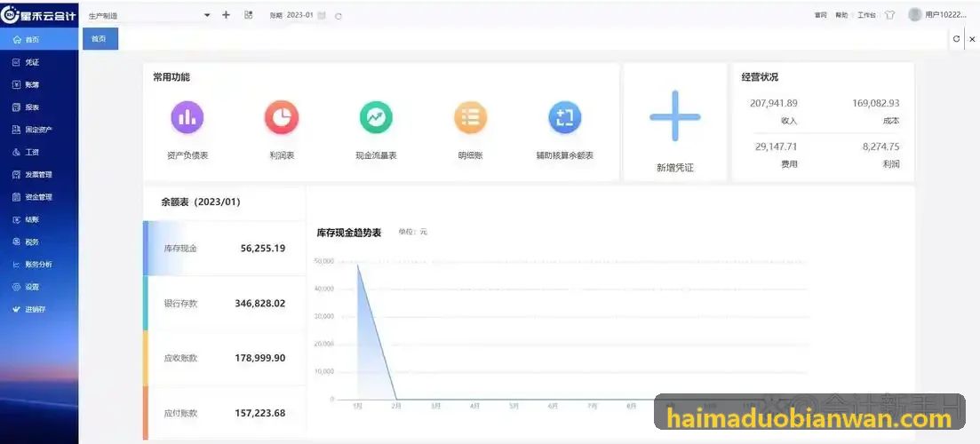Click the 利润 value 8,274.75

coord(881,147)
